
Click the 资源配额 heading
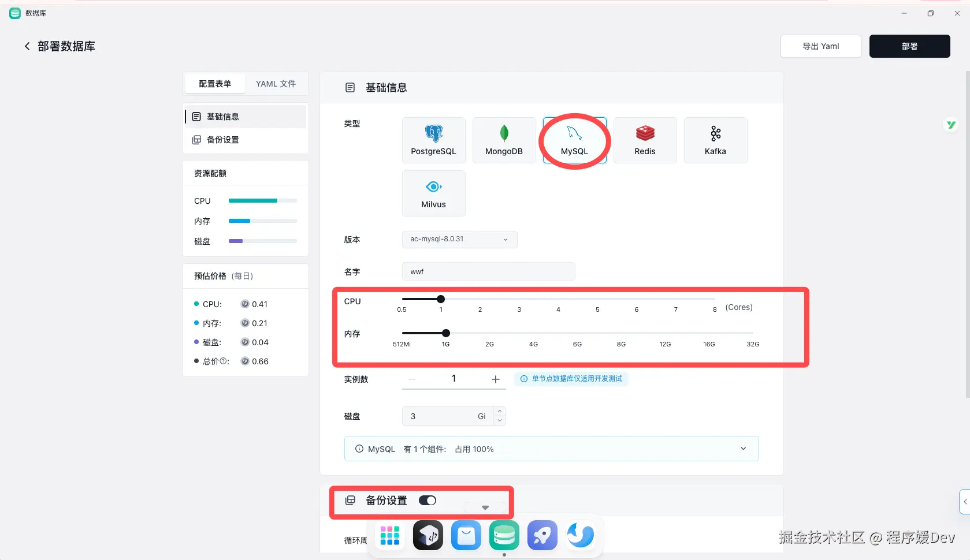210,173
